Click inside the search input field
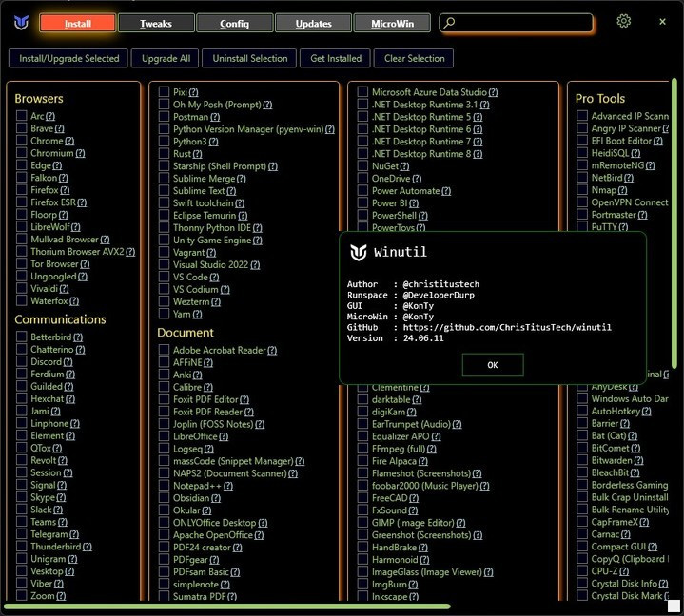 point(523,23)
